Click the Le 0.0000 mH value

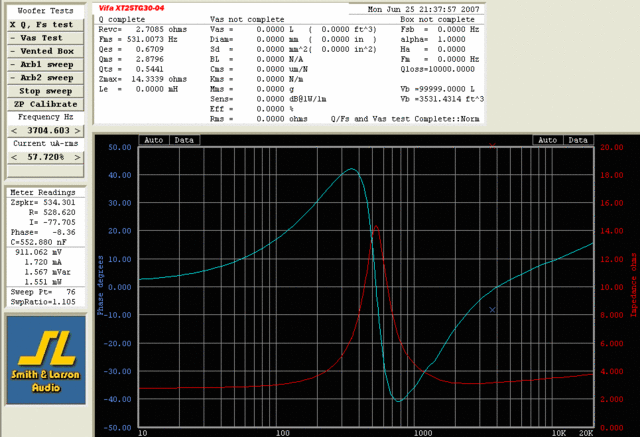click(x=138, y=89)
